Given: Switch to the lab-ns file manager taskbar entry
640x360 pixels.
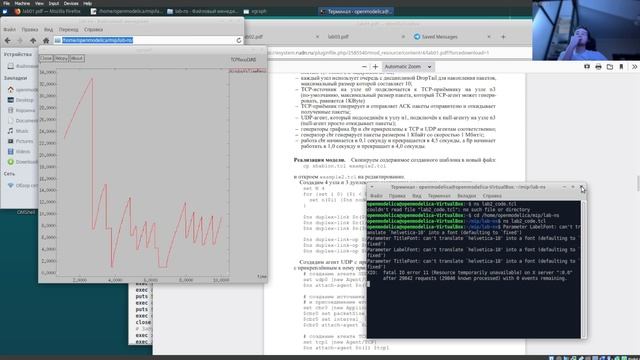Looking at the screenshot, I should (x=202, y=11).
